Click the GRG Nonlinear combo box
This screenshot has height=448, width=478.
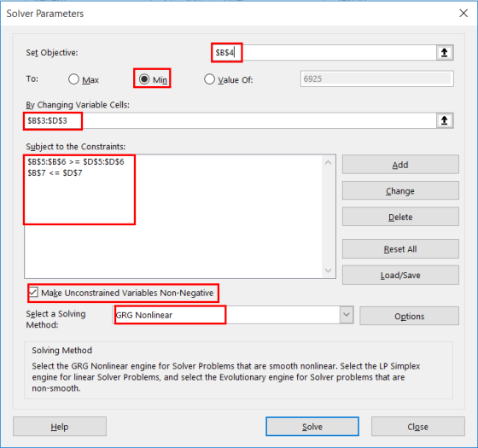(233, 315)
